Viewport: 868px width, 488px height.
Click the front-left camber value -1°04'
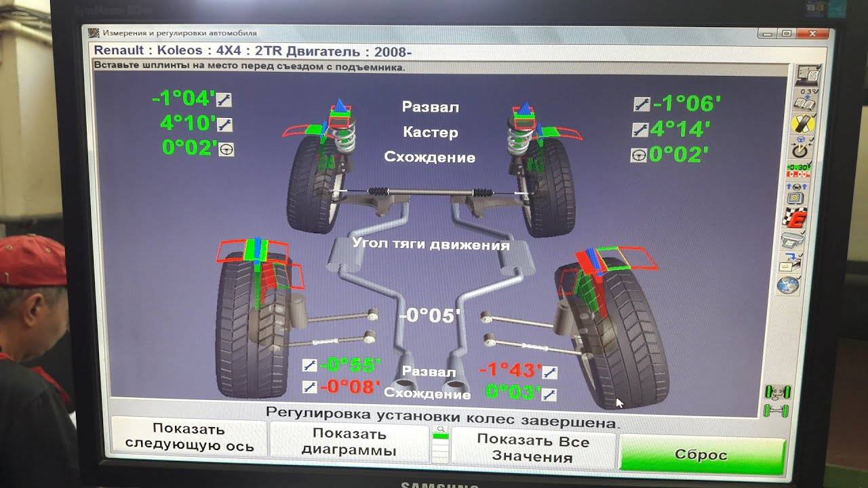tap(183, 99)
